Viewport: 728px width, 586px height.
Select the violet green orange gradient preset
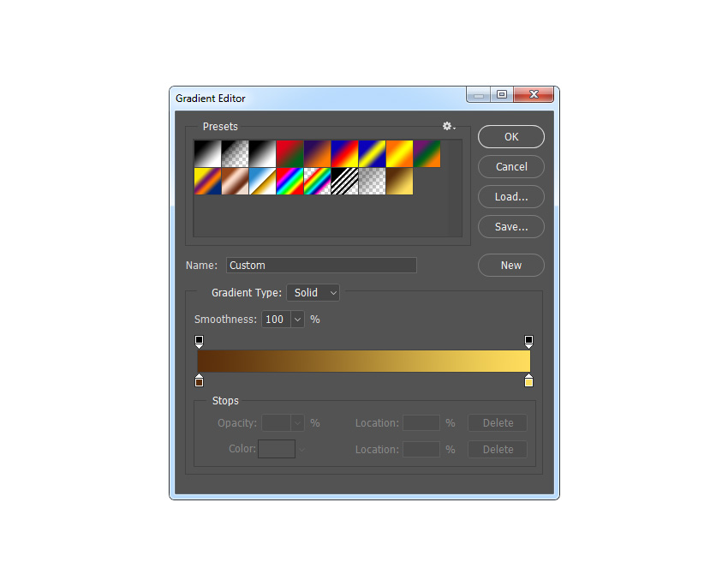tap(427, 153)
